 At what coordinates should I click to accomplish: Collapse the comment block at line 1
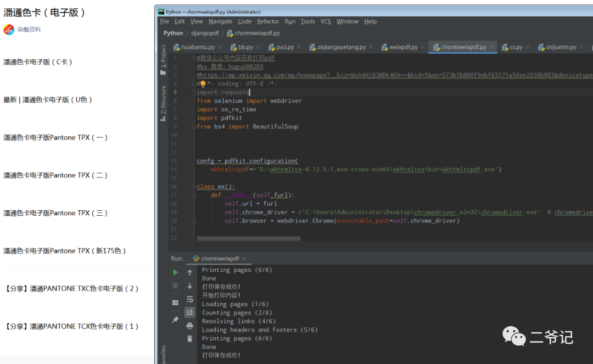point(194,58)
